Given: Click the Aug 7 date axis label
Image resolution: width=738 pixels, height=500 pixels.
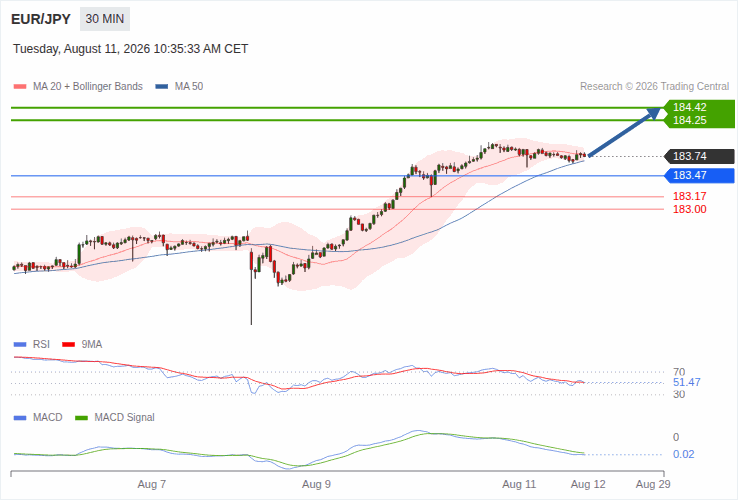Looking at the screenshot, I should 152,484.
